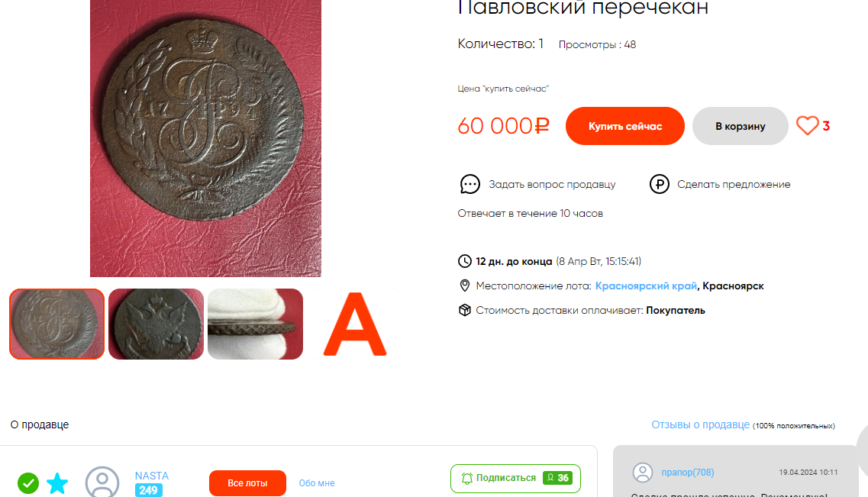Click the delivery box icon
868x497 pixels.
point(464,310)
